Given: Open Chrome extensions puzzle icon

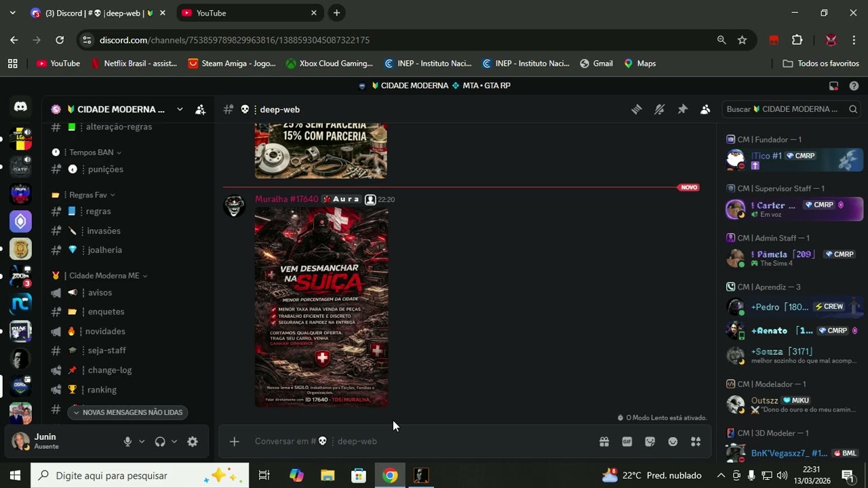Looking at the screenshot, I should pos(797,40).
